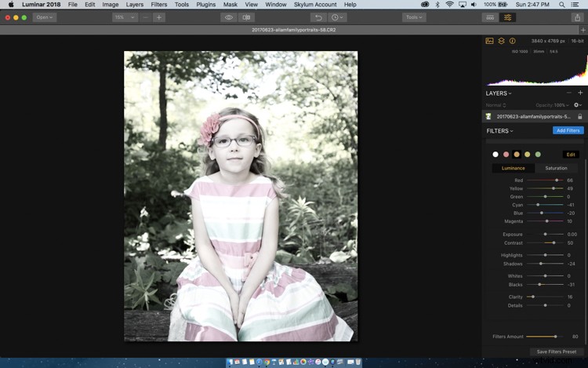Open the Mask menu
The image size is (588, 368).
230,5
